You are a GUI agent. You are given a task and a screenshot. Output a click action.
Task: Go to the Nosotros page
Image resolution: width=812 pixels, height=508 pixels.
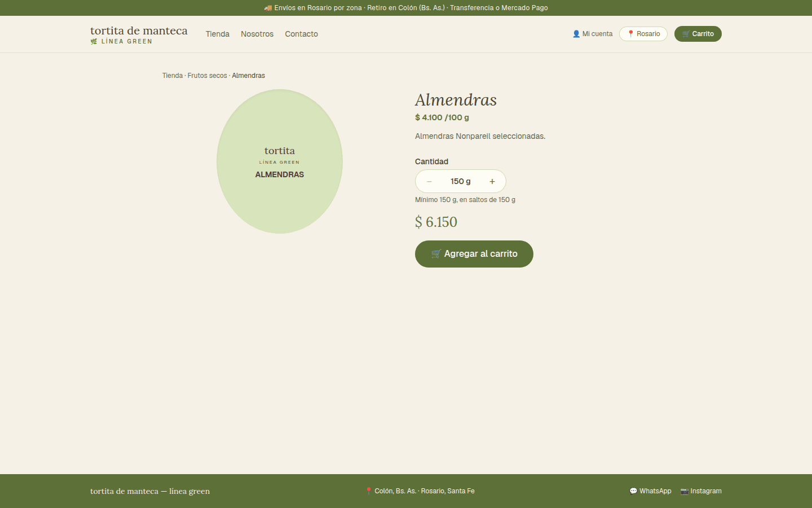click(x=257, y=34)
